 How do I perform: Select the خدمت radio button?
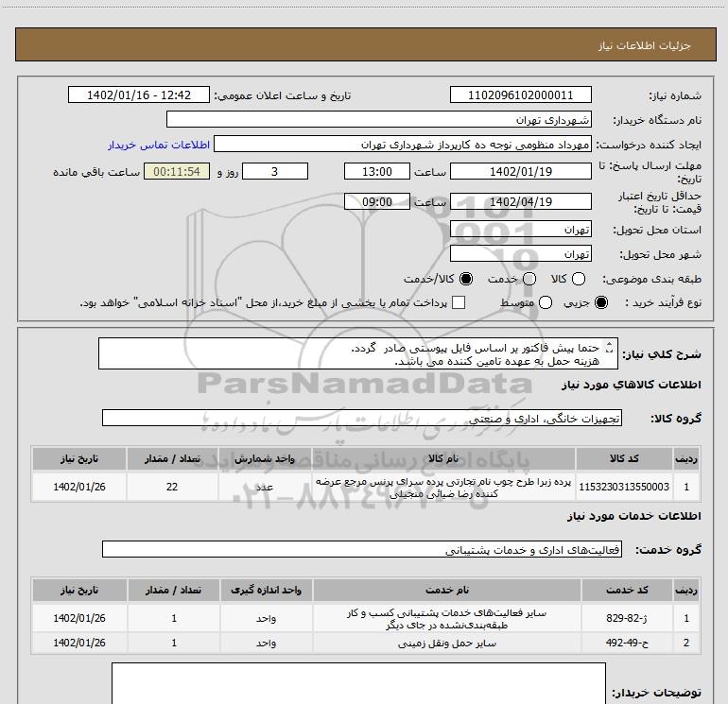tap(529, 279)
